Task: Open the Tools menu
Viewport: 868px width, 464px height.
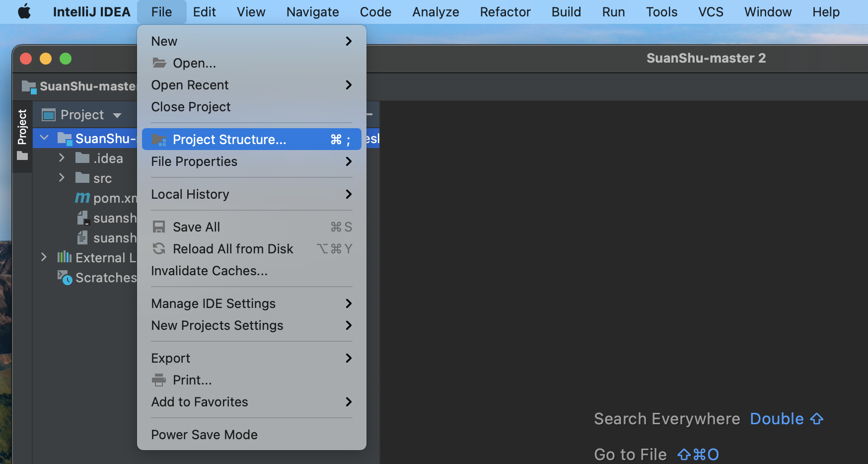Action: (x=662, y=11)
